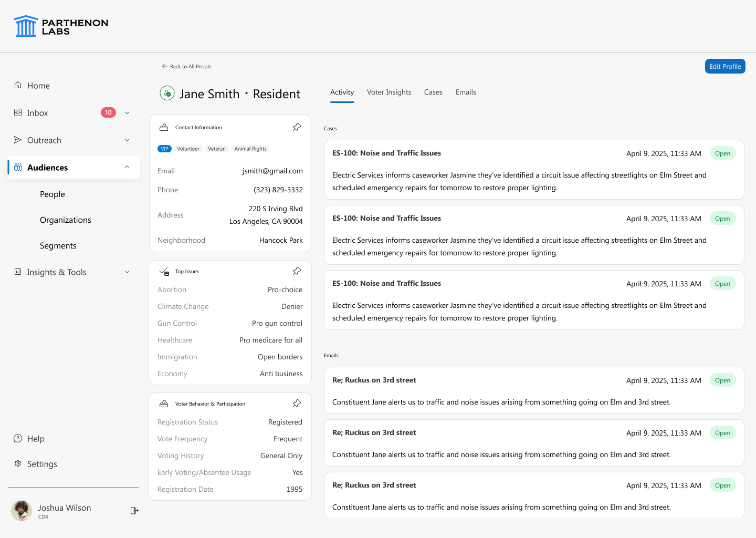Screen dimensions: 756x538
Task: Click the VIP tag
Action: 165,149
